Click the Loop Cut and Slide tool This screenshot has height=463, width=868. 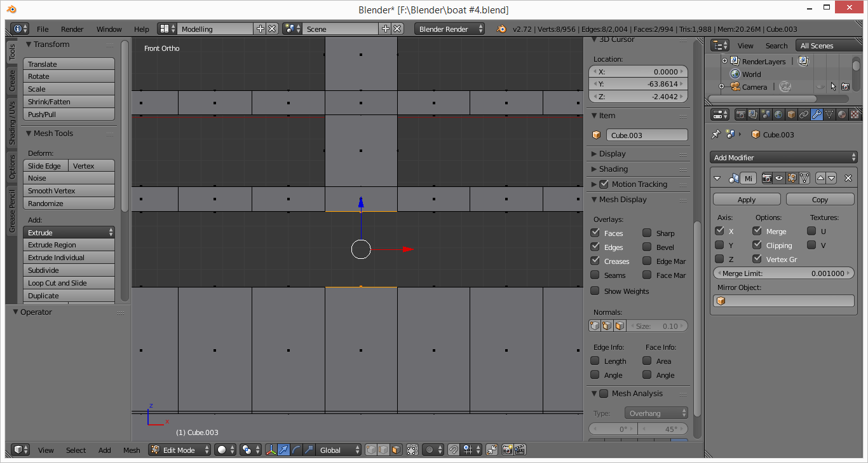69,282
